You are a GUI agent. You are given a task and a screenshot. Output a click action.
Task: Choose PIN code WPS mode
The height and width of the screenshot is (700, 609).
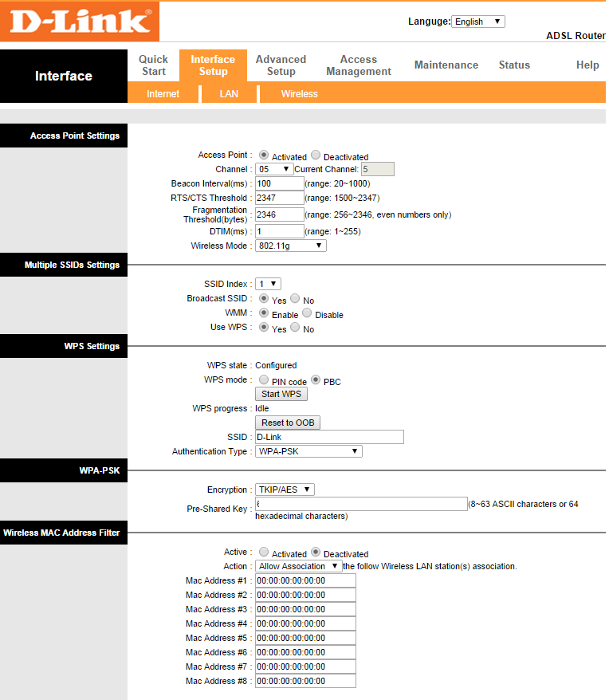264,380
